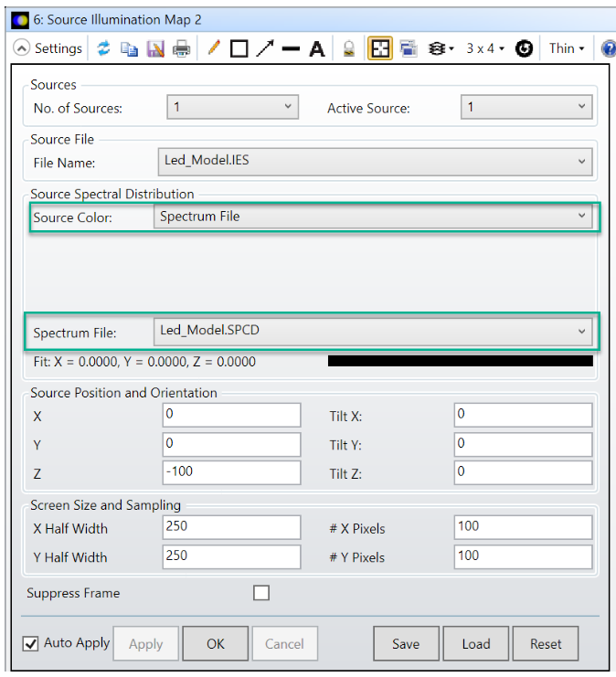This screenshot has height=677, width=616.
Task: Select the rectangle drawing tool
Action: 239,48
